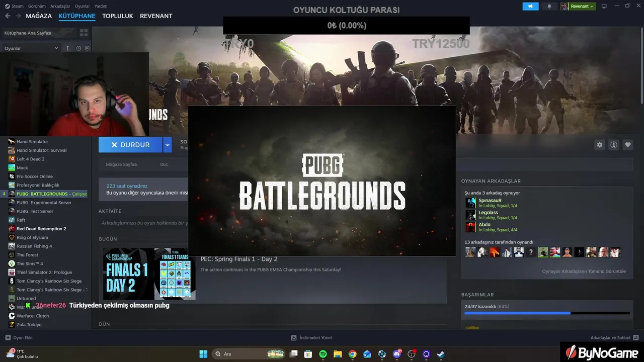Open Spotify from the taskbar

(x=323, y=354)
